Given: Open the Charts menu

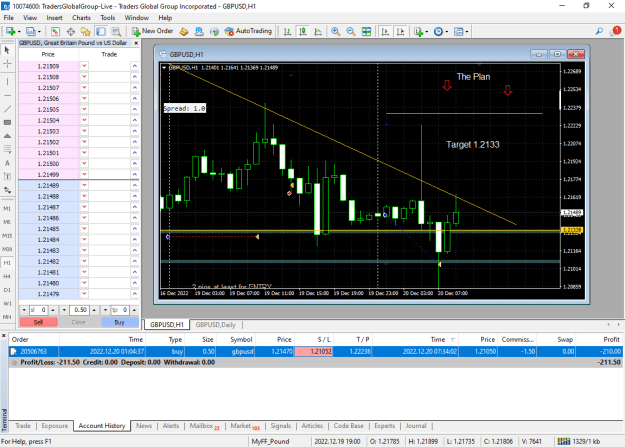Looking at the screenshot, I should (x=81, y=18).
